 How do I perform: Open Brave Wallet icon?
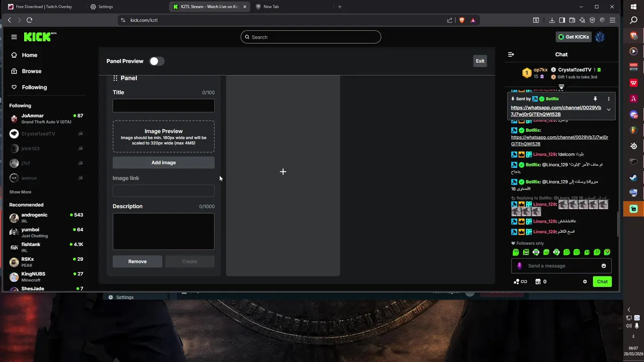572,20
